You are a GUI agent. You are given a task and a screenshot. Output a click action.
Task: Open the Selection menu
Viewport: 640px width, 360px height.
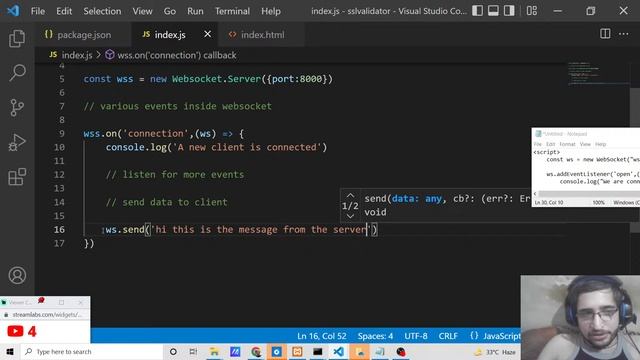point(102,11)
